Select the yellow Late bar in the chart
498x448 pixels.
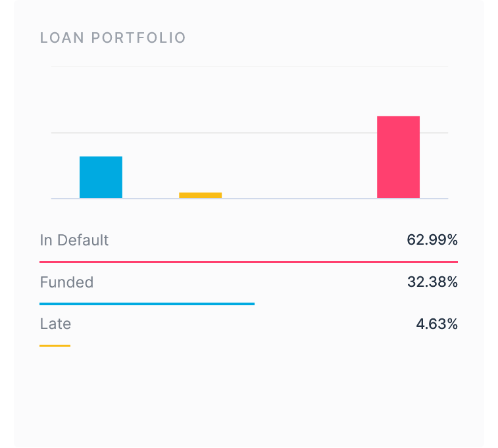point(200,195)
